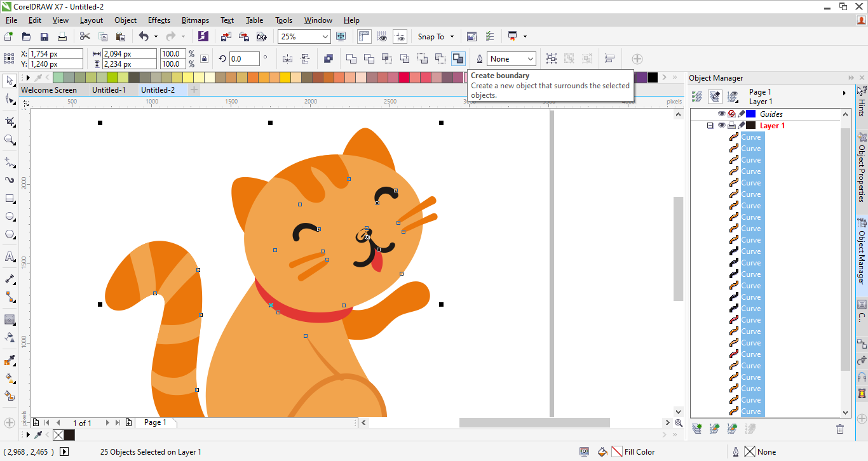This screenshot has width=868, height=461.
Task: Select the Rectangle tool
Action: pos(10,198)
